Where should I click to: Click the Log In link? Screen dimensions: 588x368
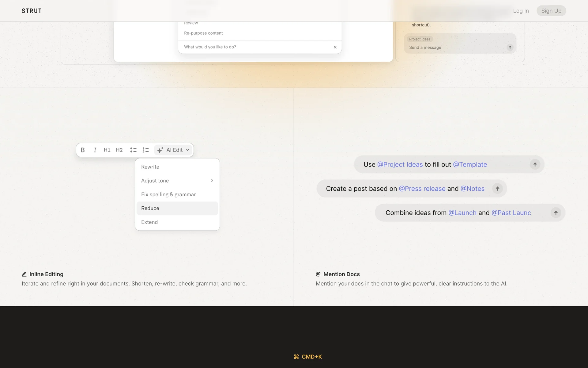point(521,11)
